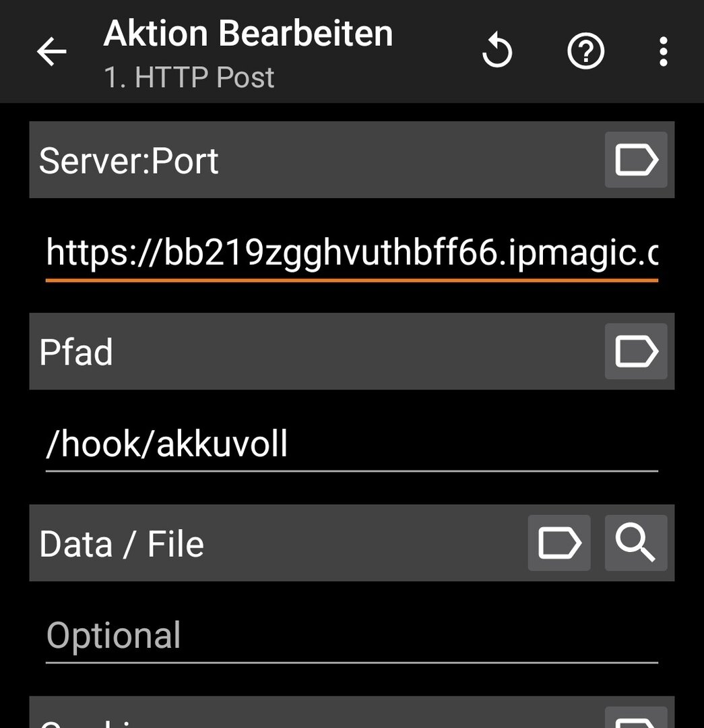Click the 1. HTTP Post subtitle

[x=189, y=78]
